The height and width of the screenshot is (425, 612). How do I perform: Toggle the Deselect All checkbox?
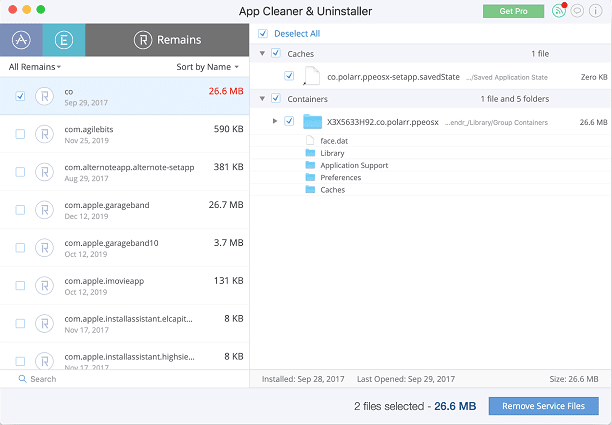263,34
